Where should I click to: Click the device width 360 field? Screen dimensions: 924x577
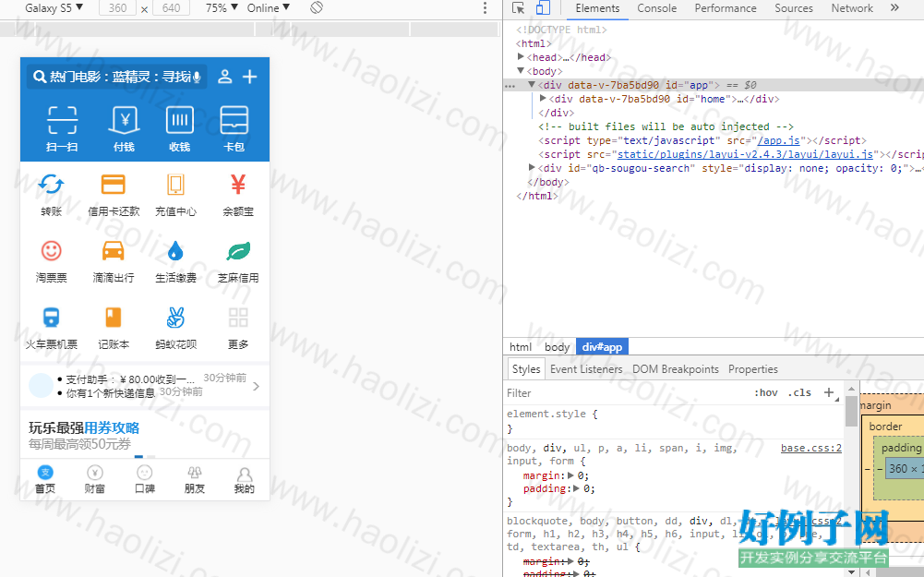pos(117,8)
